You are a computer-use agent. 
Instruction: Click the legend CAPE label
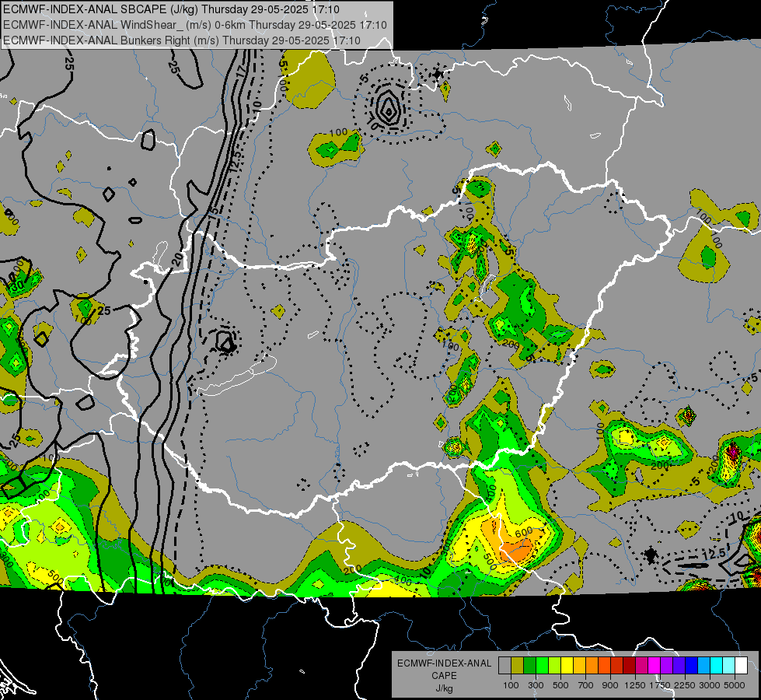[x=444, y=676]
